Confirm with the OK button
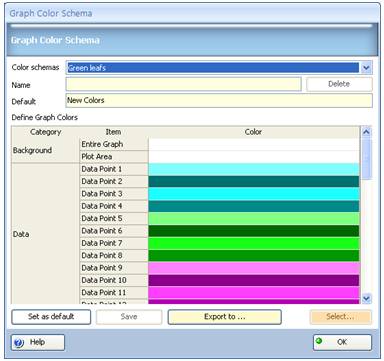 pos(342,342)
